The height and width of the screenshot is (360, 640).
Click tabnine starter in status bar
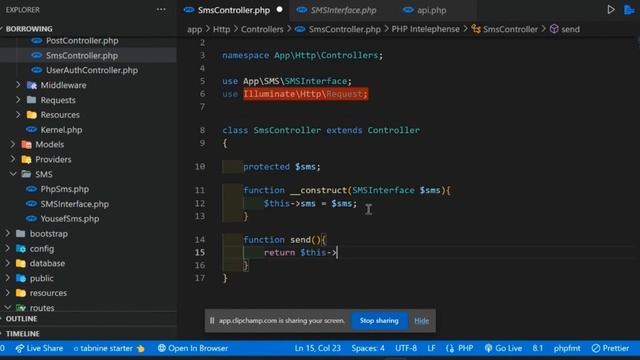coord(109,348)
